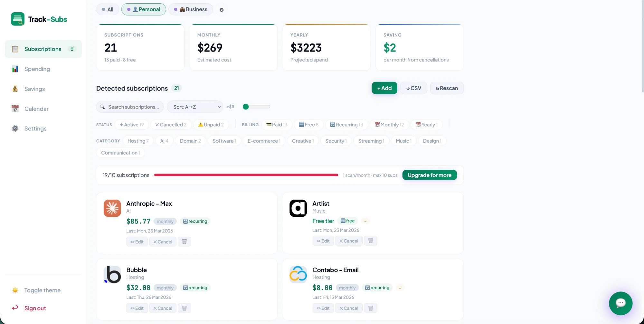
Task: Click the search magnifier icon
Action: (102, 107)
